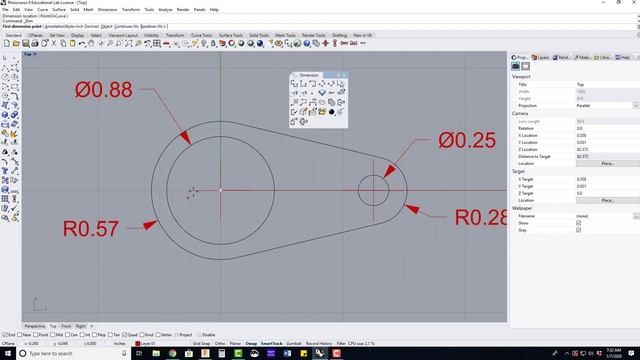
Task: Open the Layer 01 status bar selector
Action: tap(146, 344)
